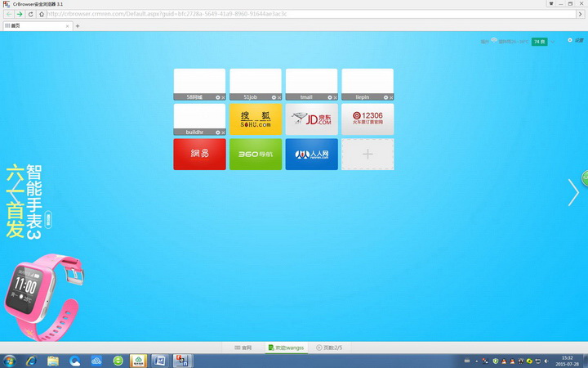Open the Sohu.com yellow tile

256,119
